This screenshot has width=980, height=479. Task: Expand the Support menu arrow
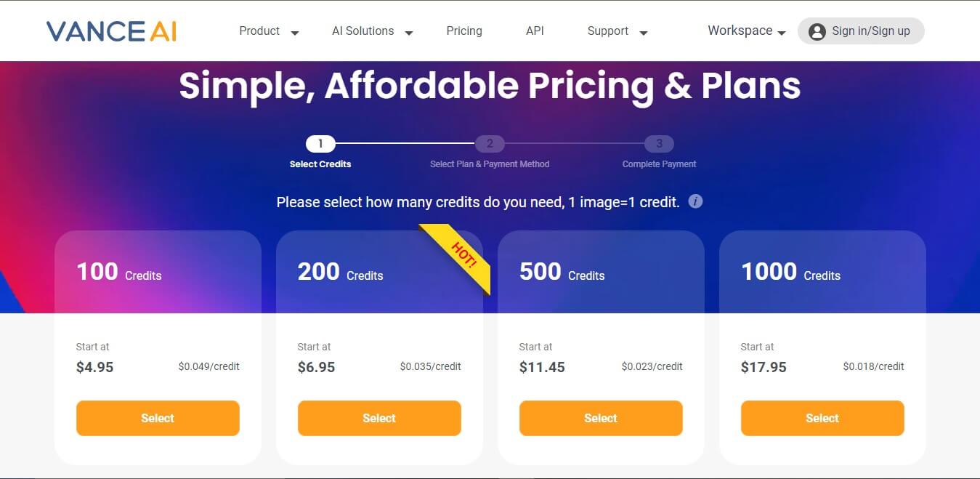pos(643,33)
